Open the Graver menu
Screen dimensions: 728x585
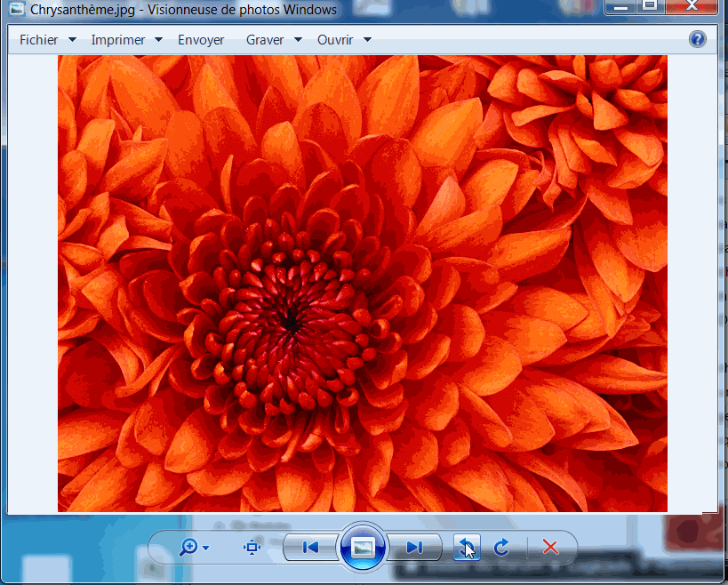tap(265, 40)
